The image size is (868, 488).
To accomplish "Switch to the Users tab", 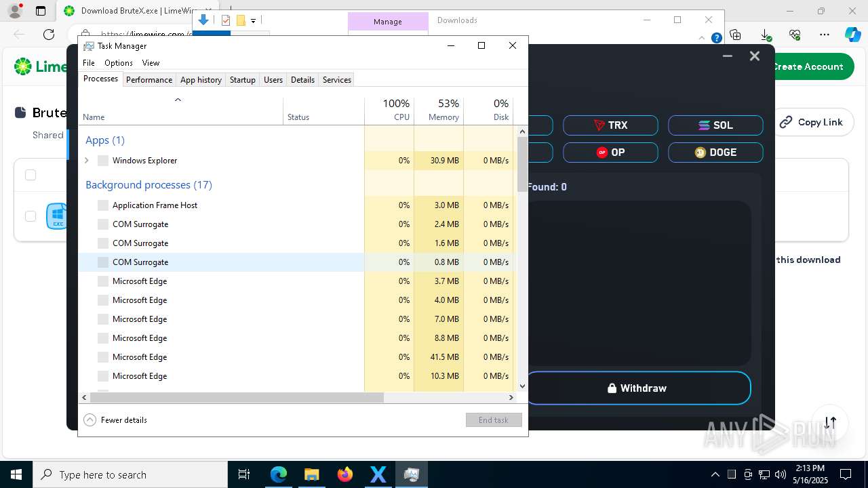I will point(273,80).
